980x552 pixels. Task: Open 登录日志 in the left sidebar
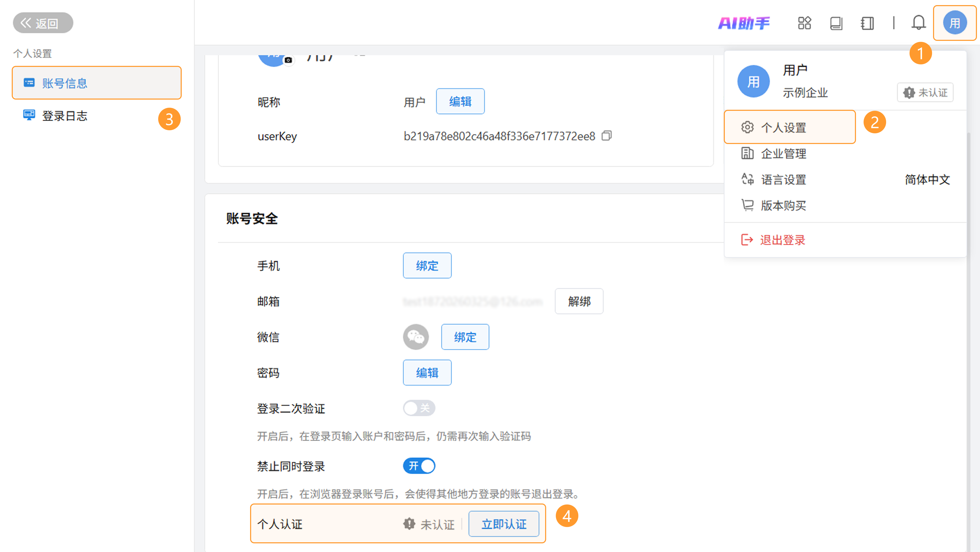click(x=65, y=116)
